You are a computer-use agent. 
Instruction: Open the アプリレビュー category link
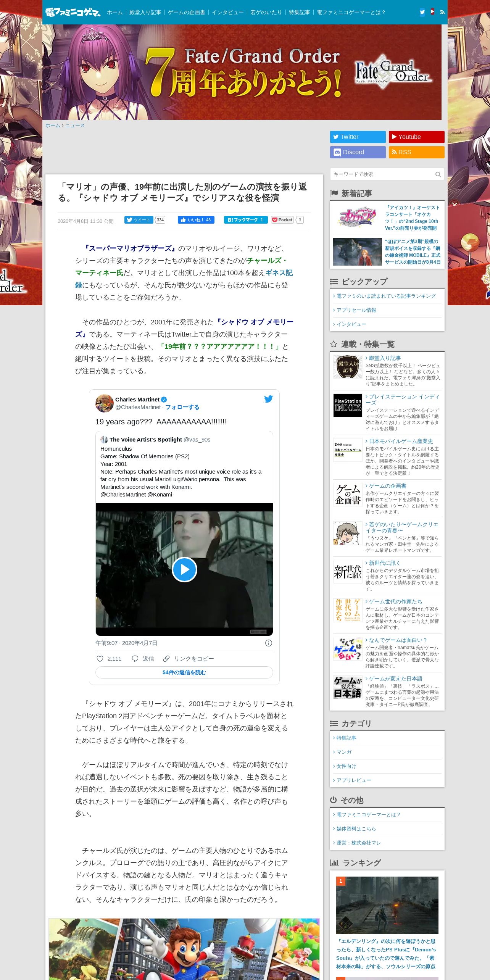353,780
